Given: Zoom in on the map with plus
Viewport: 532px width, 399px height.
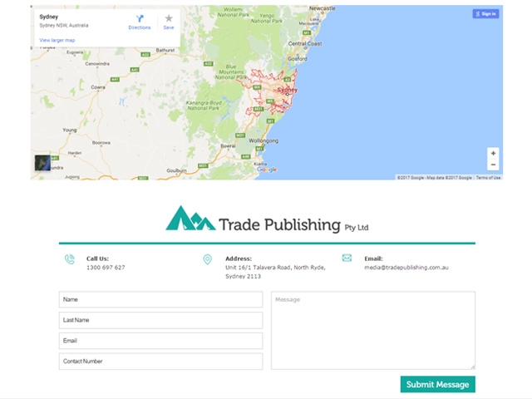Looking at the screenshot, I should tap(493, 153).
